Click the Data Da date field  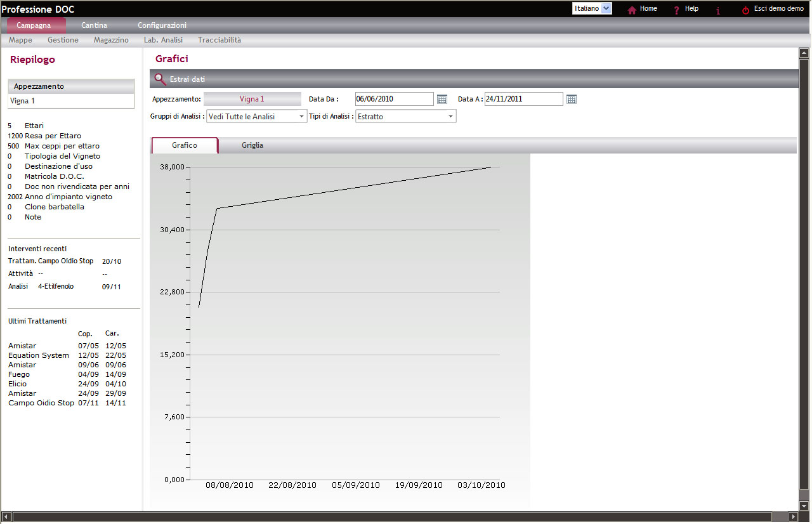tap(394, 99)
